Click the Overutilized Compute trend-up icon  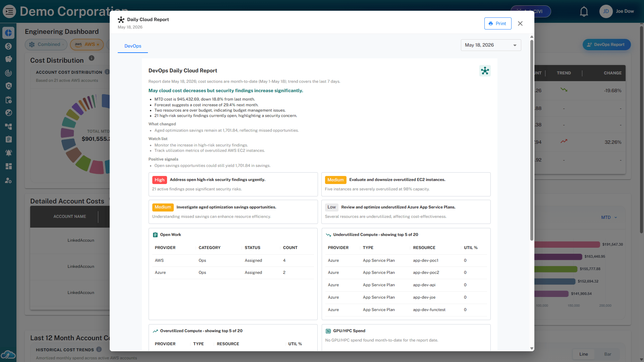(x=155, y=331)
